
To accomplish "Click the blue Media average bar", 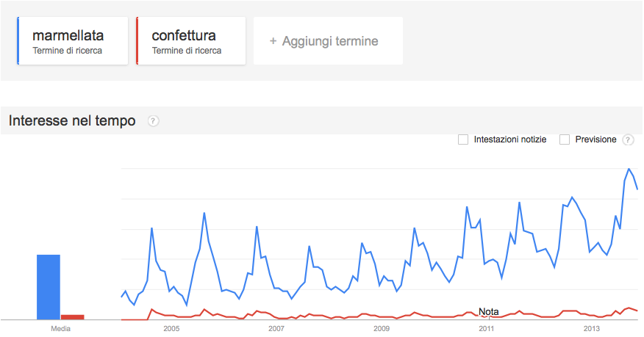I will [x=49, y=287].
